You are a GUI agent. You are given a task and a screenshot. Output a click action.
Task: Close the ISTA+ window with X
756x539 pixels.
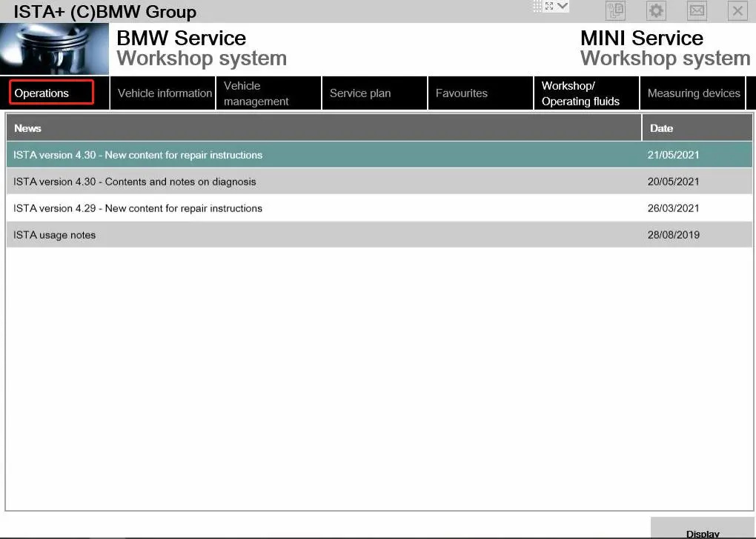coord(737,10)
